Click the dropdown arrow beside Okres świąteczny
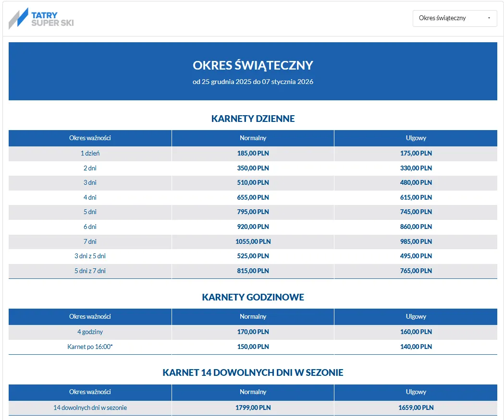The width and height of the screenshot is (504, 420). 489,18
